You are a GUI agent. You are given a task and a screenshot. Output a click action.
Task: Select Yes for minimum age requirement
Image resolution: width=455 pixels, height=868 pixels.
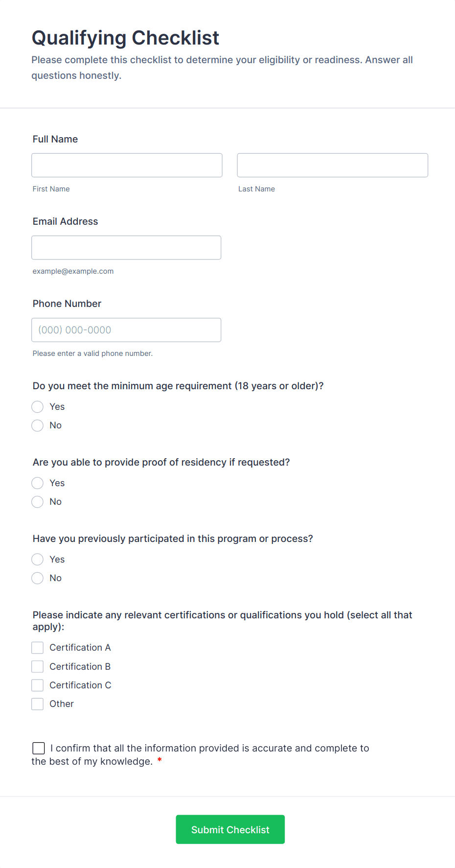[38, 407]
